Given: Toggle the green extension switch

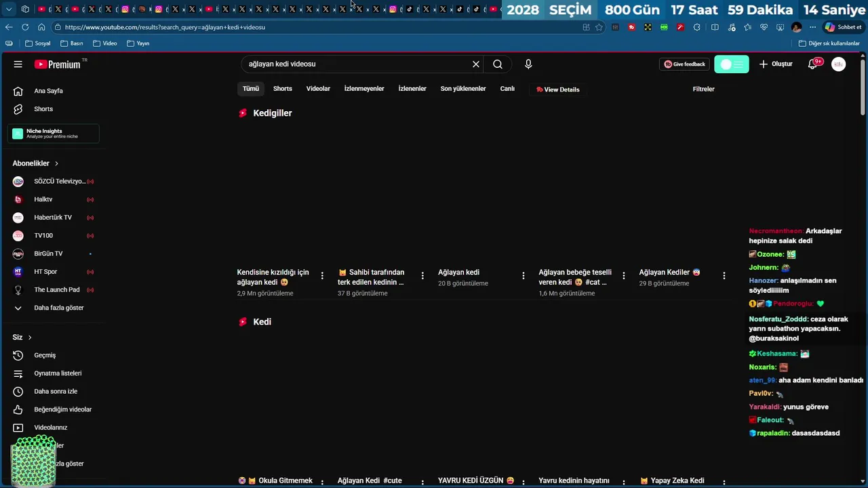Looking at the screenshot, I should point(732,64).
